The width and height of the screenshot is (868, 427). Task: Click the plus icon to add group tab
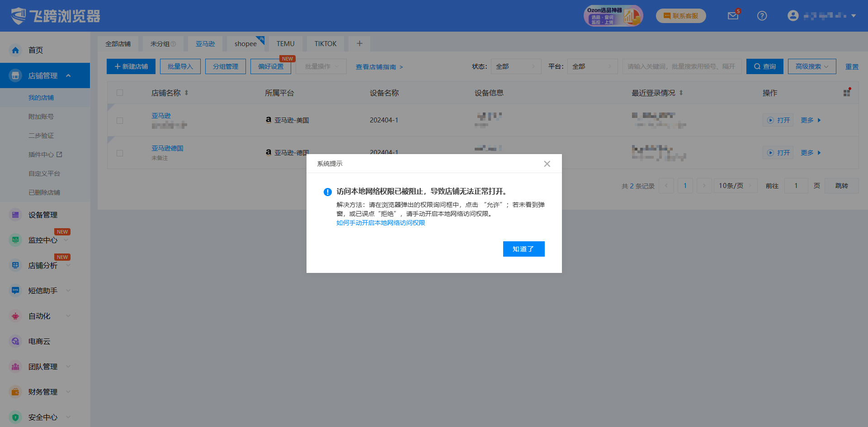coord(359,43)
